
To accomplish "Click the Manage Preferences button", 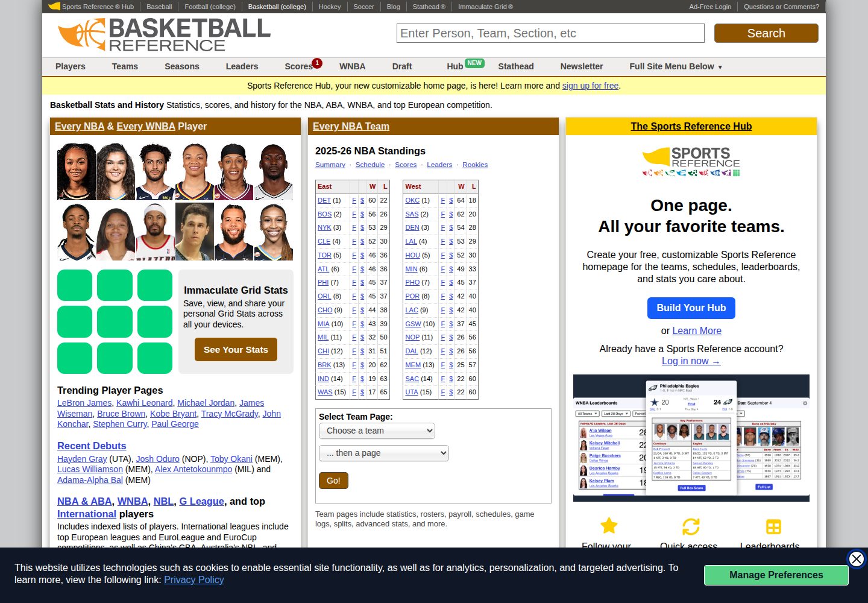I will tap(776, 575).
